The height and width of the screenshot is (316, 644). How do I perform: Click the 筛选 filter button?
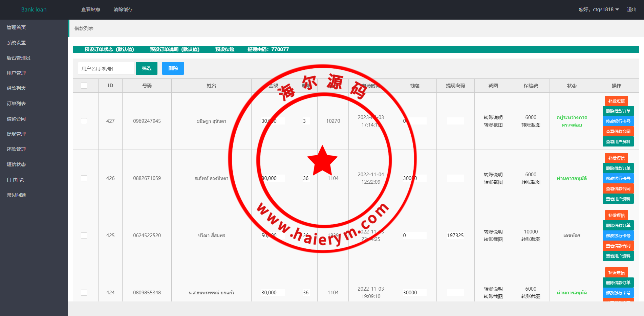point(146,68)
